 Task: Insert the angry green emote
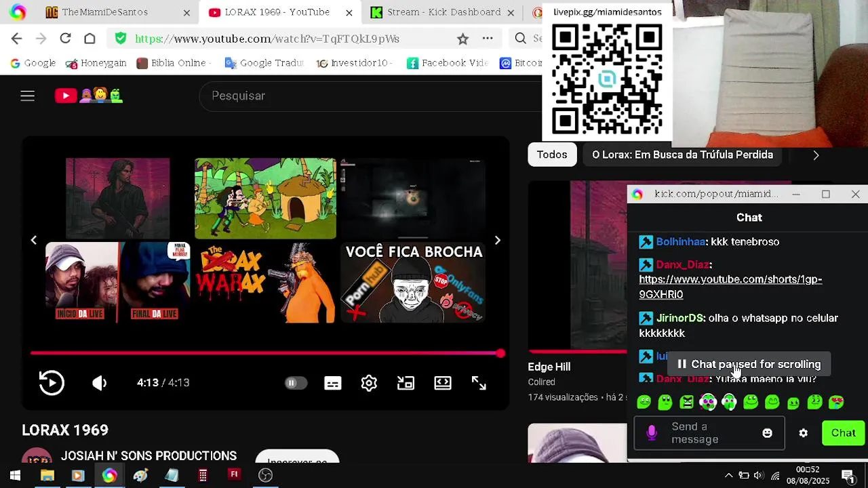point(686,403)
